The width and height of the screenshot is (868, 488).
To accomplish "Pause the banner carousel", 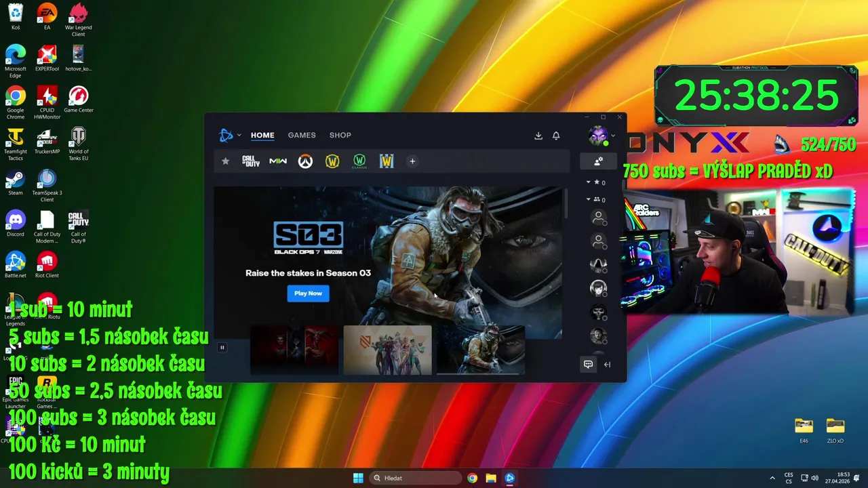I will (222, 347).
